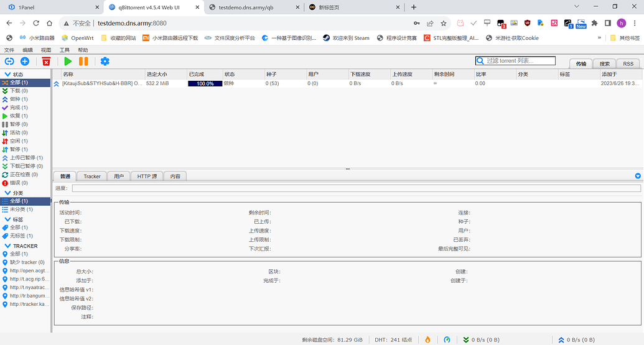Reload the page with the refresh icon
The image size is (644, 345).
tap(36, 24)
